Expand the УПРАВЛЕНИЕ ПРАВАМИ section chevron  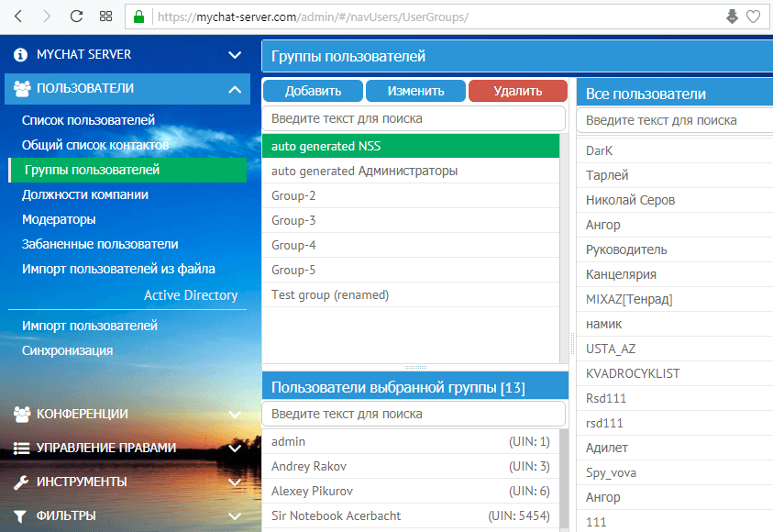pyautogui.click(x=235, y=448)
